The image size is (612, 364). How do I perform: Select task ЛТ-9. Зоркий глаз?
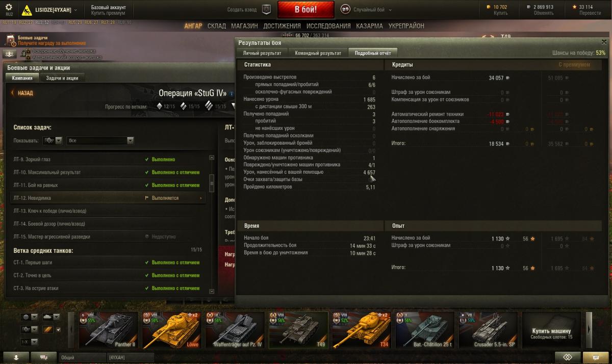coord(108,159)
